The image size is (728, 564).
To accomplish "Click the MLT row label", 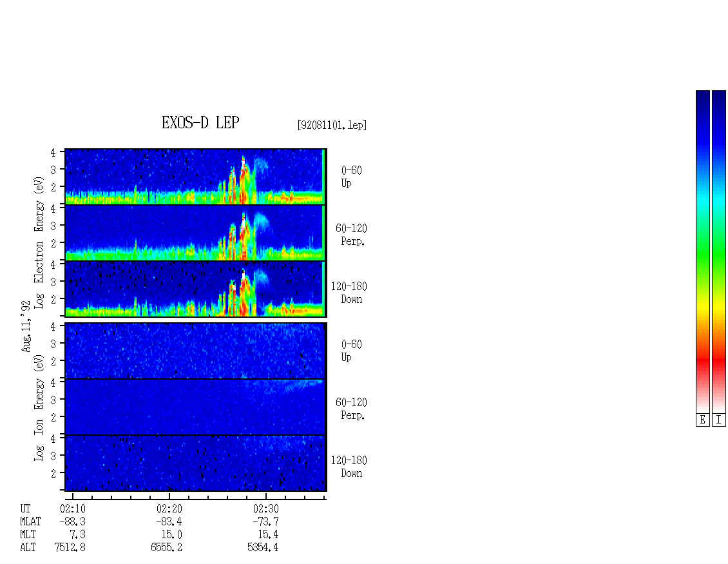I will click(x=28, y=535).
